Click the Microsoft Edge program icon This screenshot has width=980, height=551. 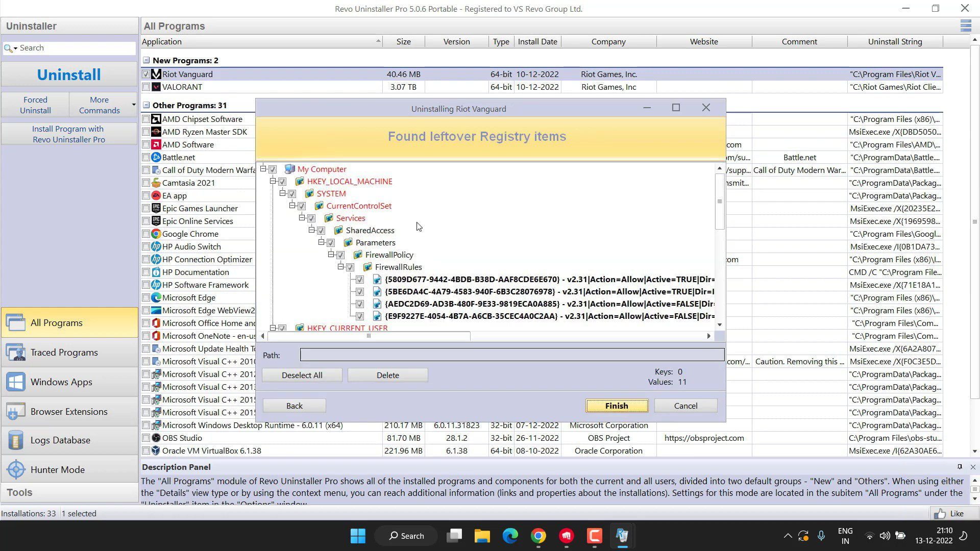[x=156, y=298]
